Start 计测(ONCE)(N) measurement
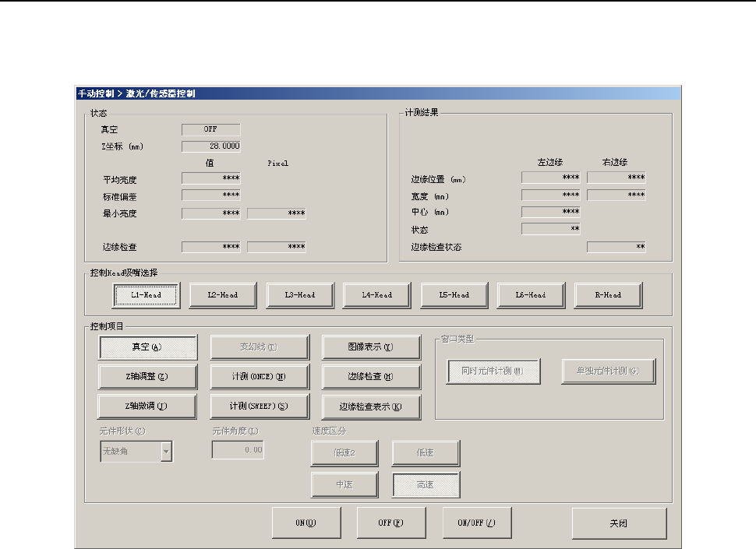Viewport: 756px width, 549px height. pyautogui.click(x=259, y=377)
